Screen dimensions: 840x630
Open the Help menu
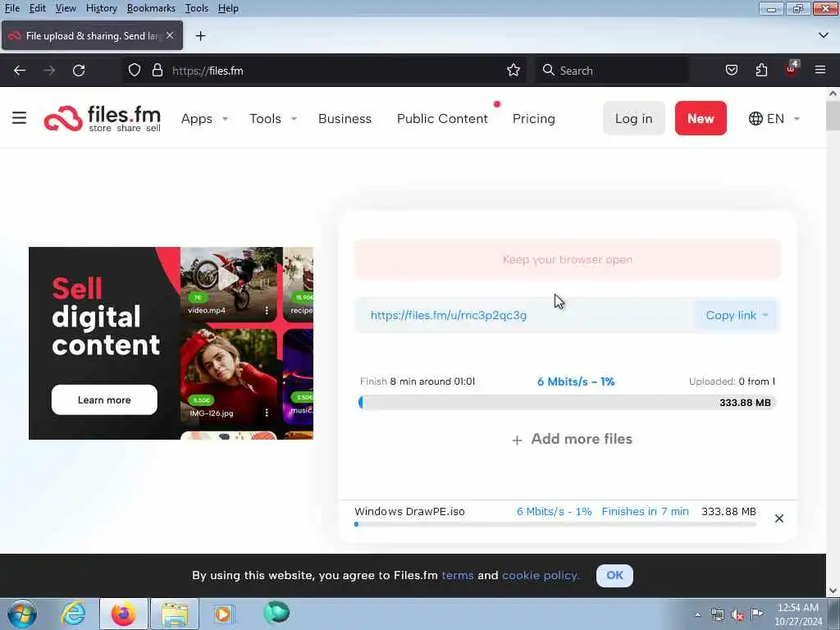click(228, 8)
